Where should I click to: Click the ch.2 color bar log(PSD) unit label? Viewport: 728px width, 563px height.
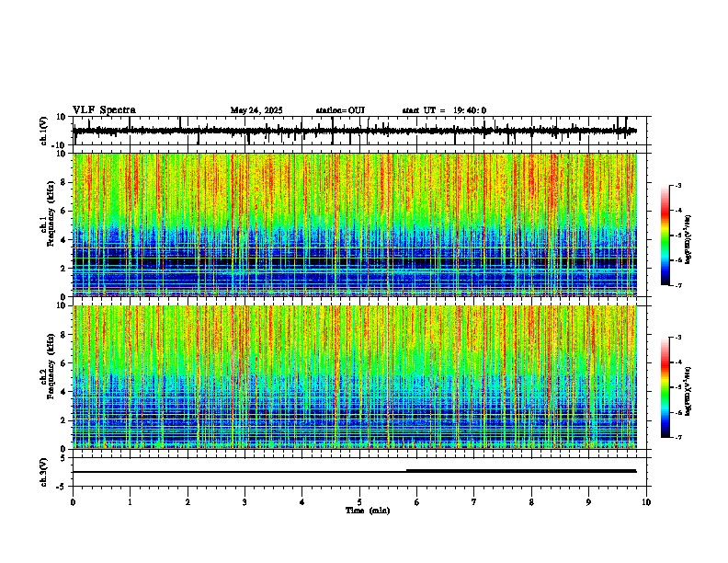(x=688, y=392)
